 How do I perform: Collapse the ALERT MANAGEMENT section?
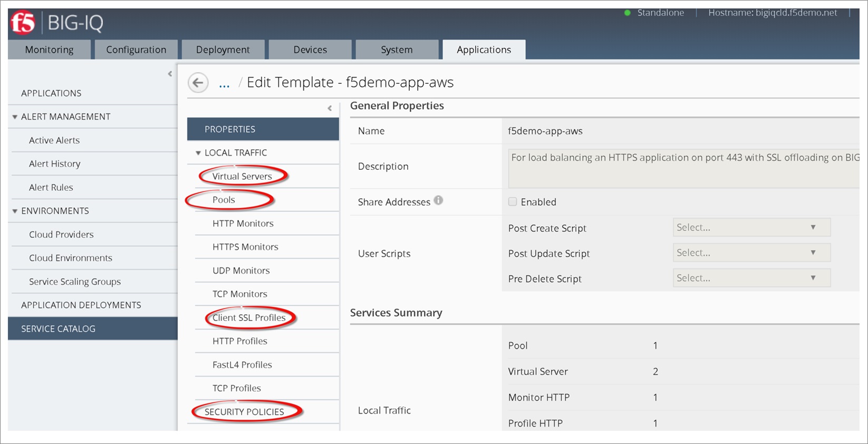tap(15, 117)
